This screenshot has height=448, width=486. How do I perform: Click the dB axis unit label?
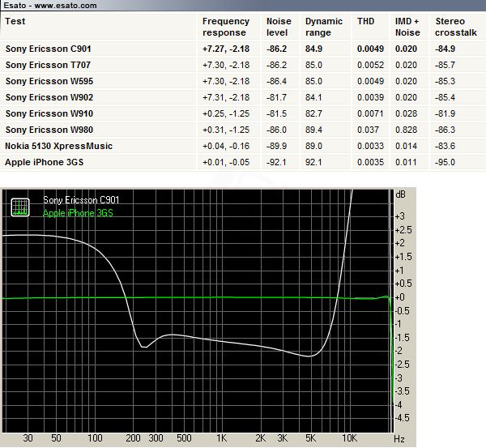[400, 194]
